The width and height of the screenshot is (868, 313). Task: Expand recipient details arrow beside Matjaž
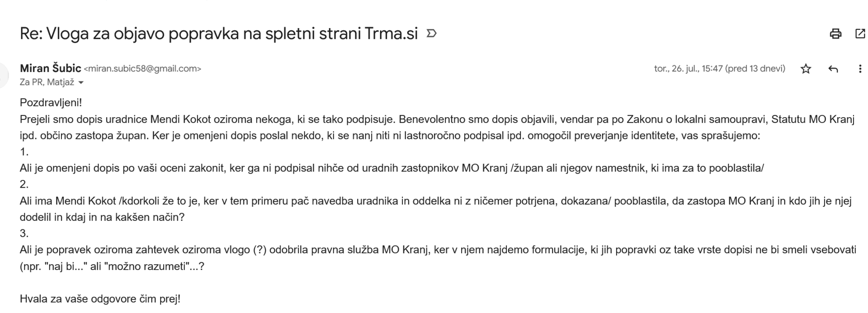pos(81,83)
